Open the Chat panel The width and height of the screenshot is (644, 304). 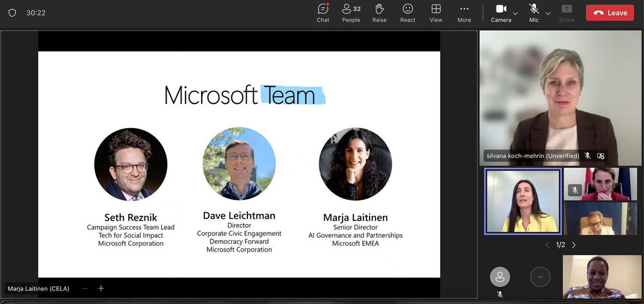click(323, 13)
